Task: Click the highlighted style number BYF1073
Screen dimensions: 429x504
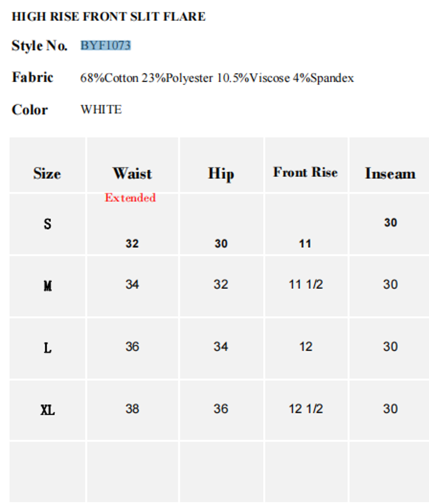Action: click(x=106, y=45)
